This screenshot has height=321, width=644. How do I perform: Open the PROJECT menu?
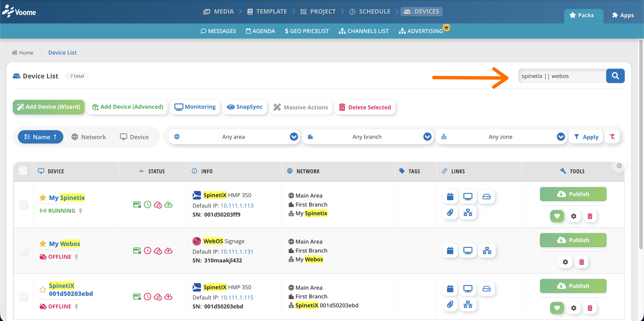click(318, 12)
